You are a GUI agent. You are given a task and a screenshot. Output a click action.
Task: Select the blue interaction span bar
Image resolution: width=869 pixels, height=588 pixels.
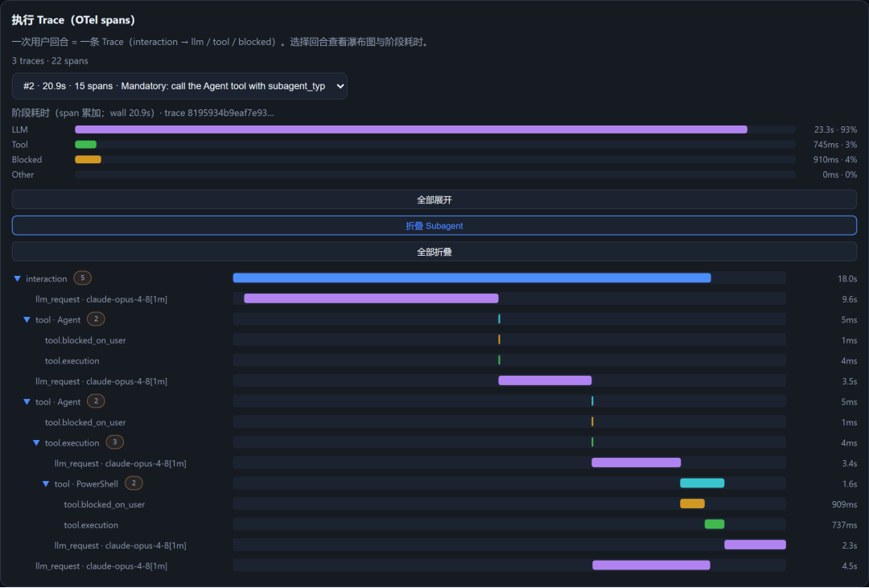pos(472,278)
